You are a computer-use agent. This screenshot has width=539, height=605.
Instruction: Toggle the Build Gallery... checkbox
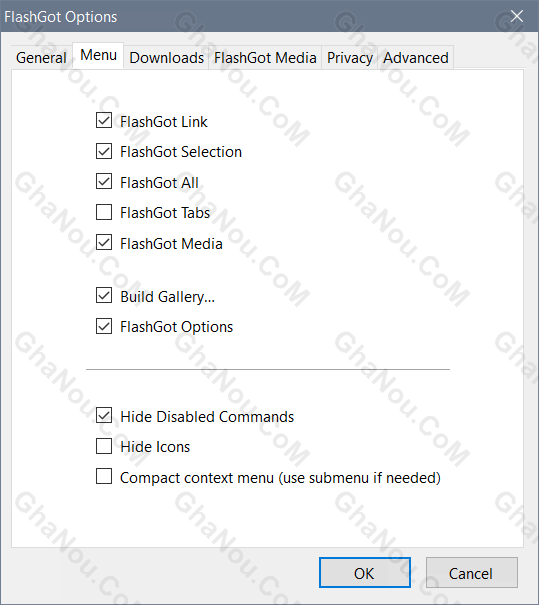[104, 296]
